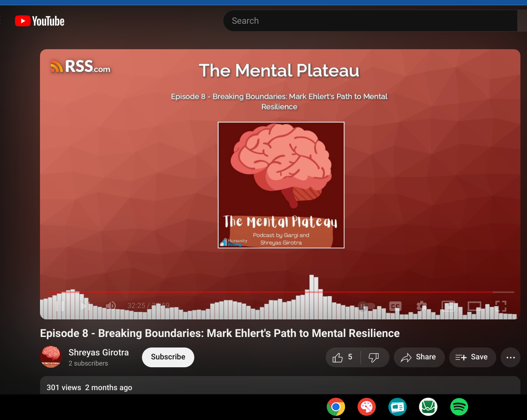Mute the video using the speaker icon
This screenshot has height=420, width=527.
pos(111,306)
